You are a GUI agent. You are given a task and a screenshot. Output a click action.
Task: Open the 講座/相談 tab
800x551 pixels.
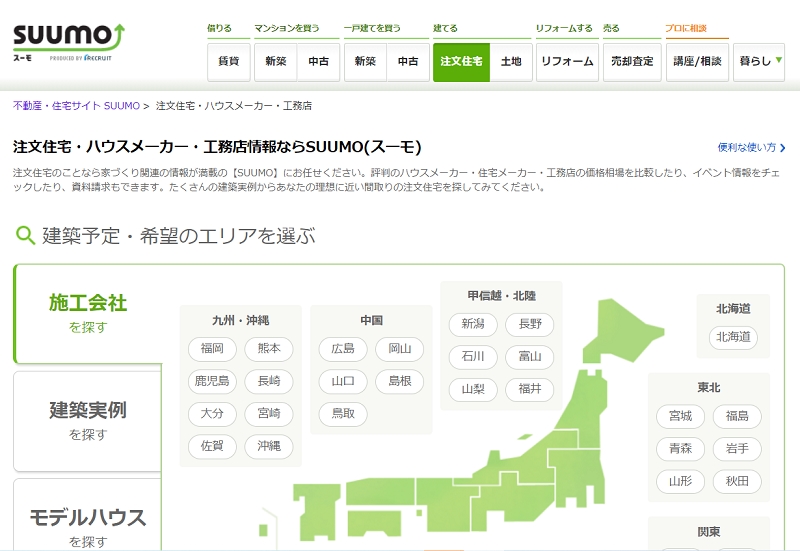(x=697, y=62)
